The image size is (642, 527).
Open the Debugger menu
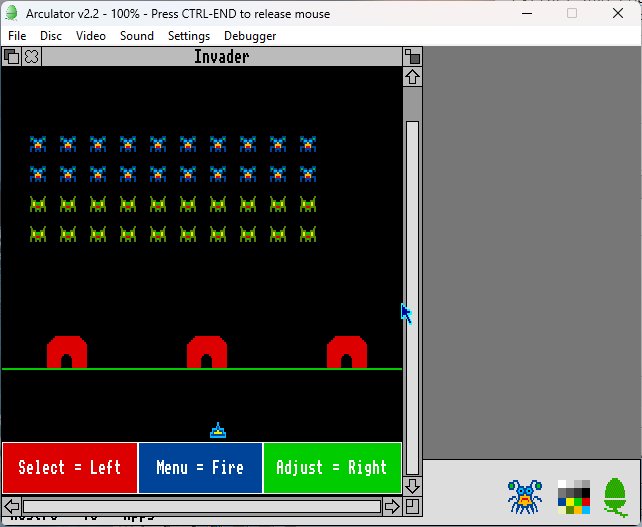(250, 36)
